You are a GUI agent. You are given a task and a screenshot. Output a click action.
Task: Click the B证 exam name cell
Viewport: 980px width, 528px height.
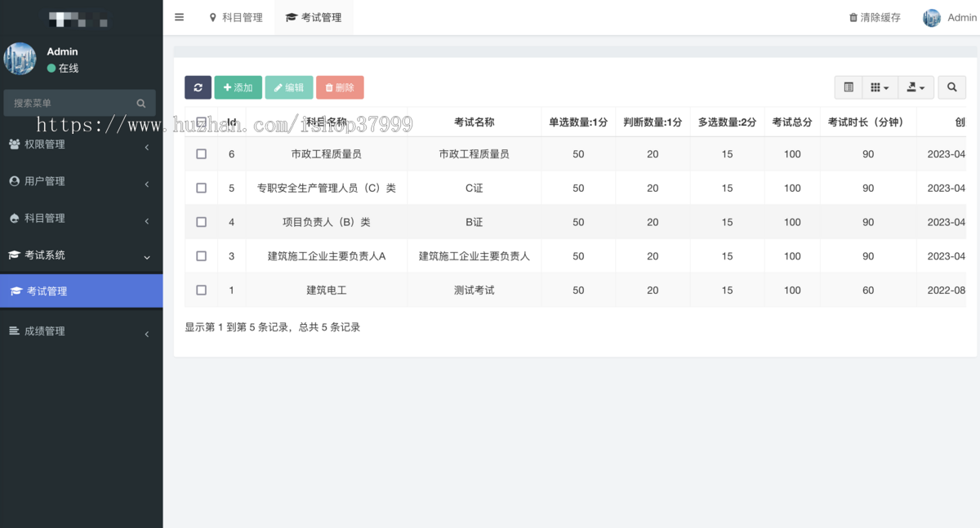474,222
